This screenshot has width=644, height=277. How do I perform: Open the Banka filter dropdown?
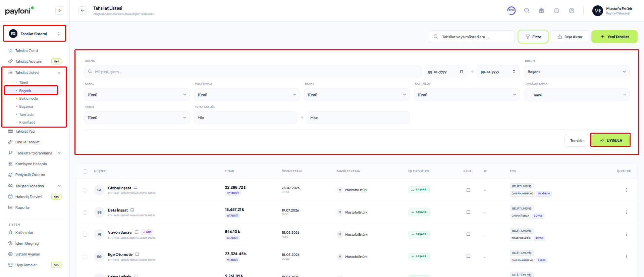(357, 95)
